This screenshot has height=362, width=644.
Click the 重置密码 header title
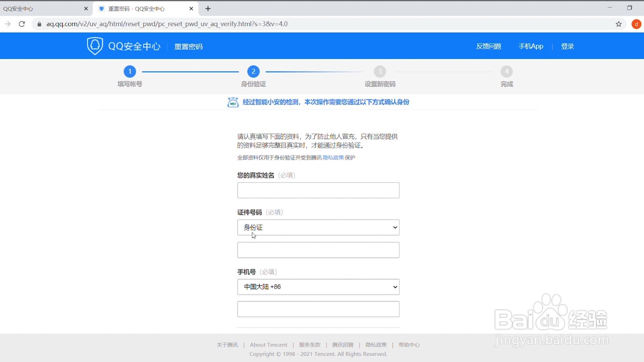[x=188, y=47]
